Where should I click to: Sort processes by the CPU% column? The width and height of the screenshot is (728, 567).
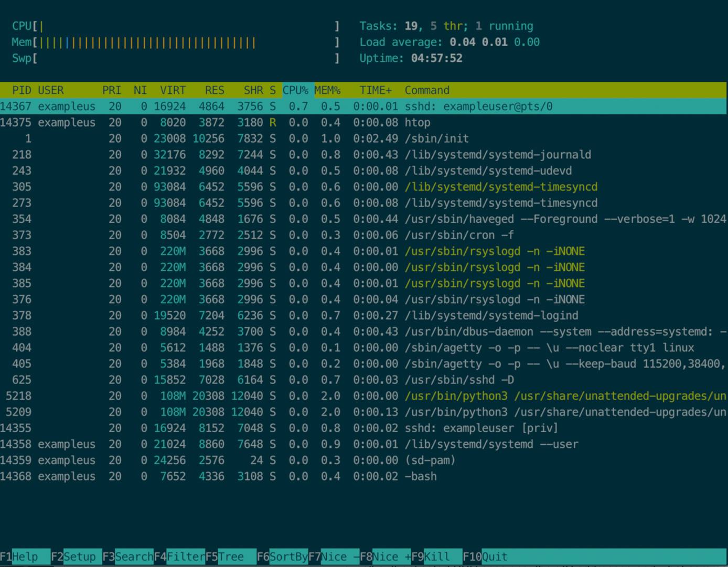[296, 90]
